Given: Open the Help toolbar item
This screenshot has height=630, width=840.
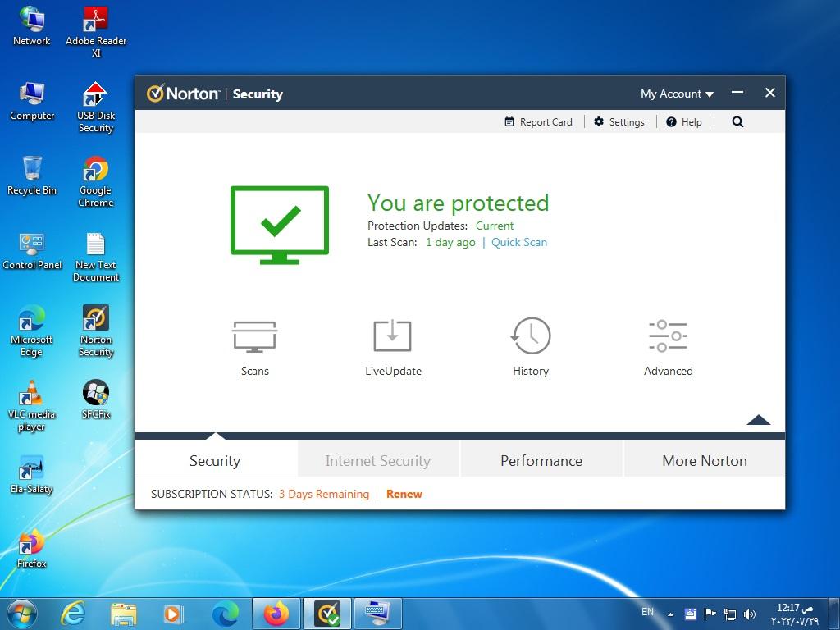Looking at the screenshot, I should click(684, 122).
